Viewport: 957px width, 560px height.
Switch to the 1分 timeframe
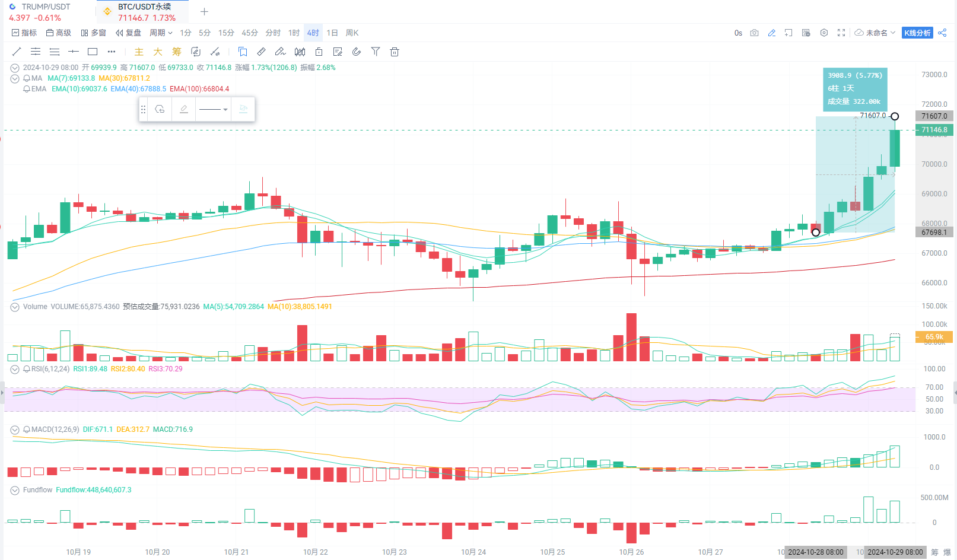pyautogui.click(x=186, y=33)
